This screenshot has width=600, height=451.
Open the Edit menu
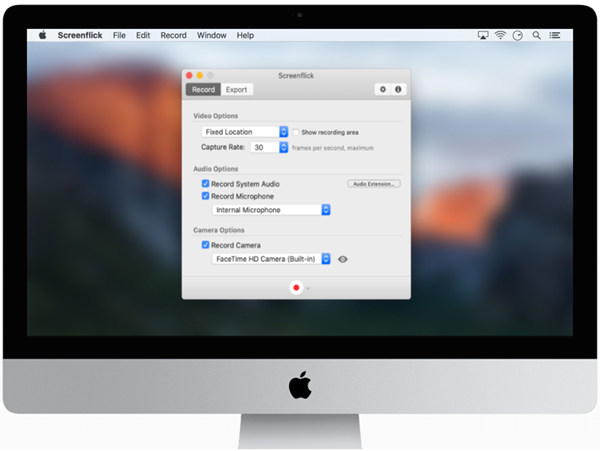(143, 35)
